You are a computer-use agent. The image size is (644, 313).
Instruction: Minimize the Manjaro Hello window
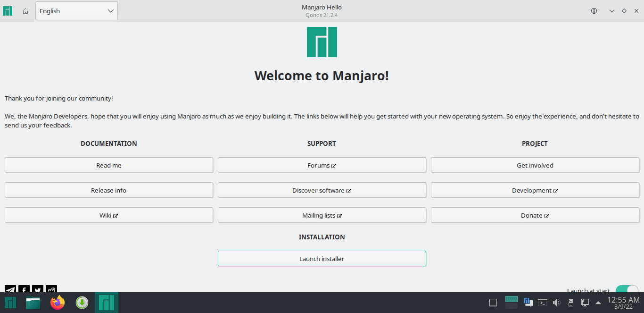click(x=612, y=11)
